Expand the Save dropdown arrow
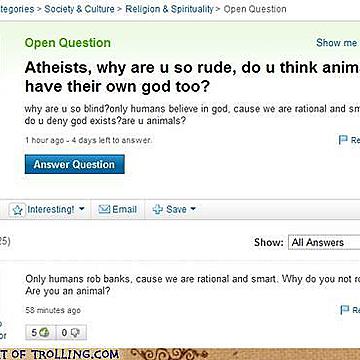 point(193,209)
